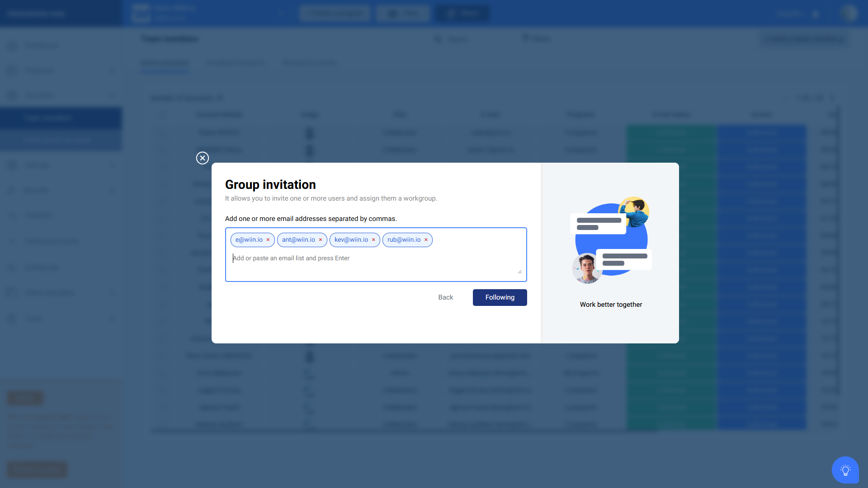Close the Group invitation dialog
868x488 pixels.
(x=203, y=158)
